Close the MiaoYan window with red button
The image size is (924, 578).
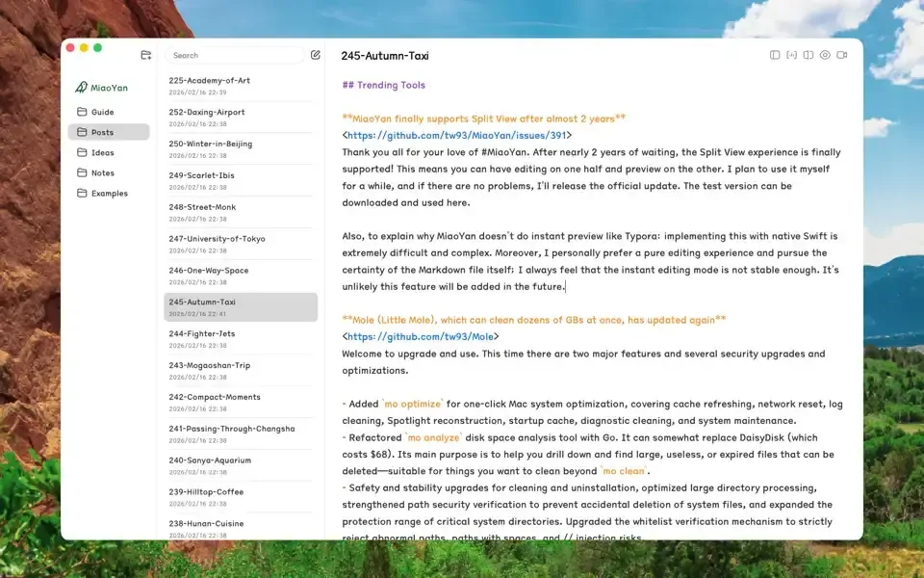click(x=70, y=48)
